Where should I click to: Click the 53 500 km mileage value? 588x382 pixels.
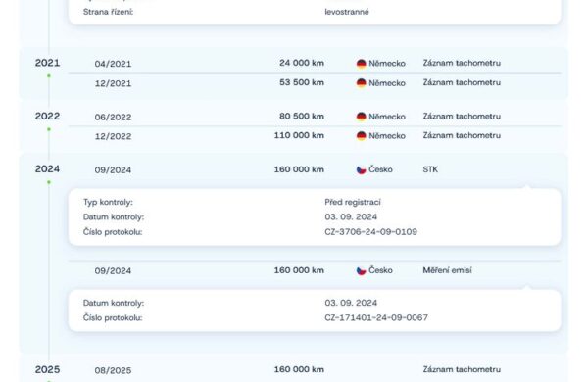(x=302, y=82)
